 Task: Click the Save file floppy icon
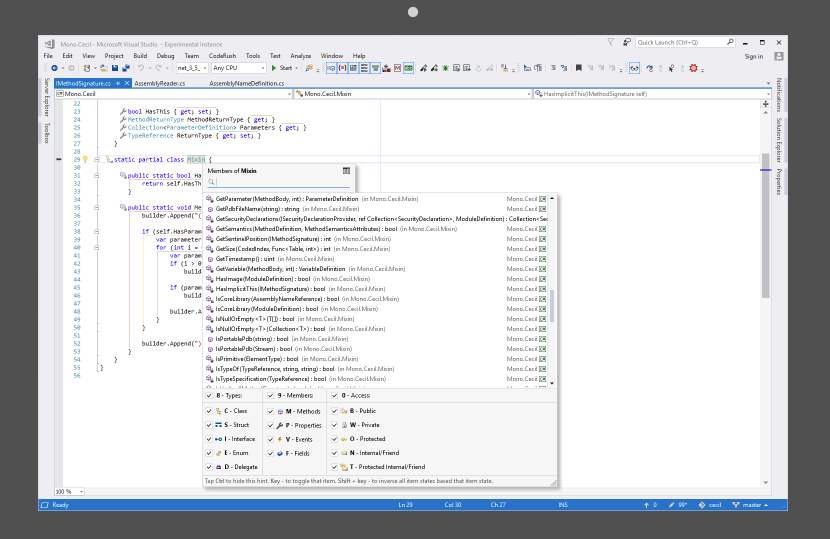(115, 68)
